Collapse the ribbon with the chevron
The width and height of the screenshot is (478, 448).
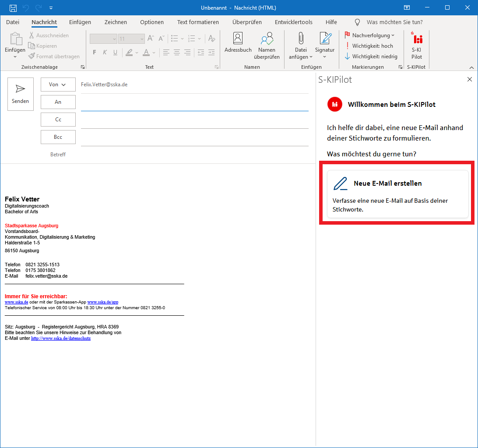[x=471, y=67]
